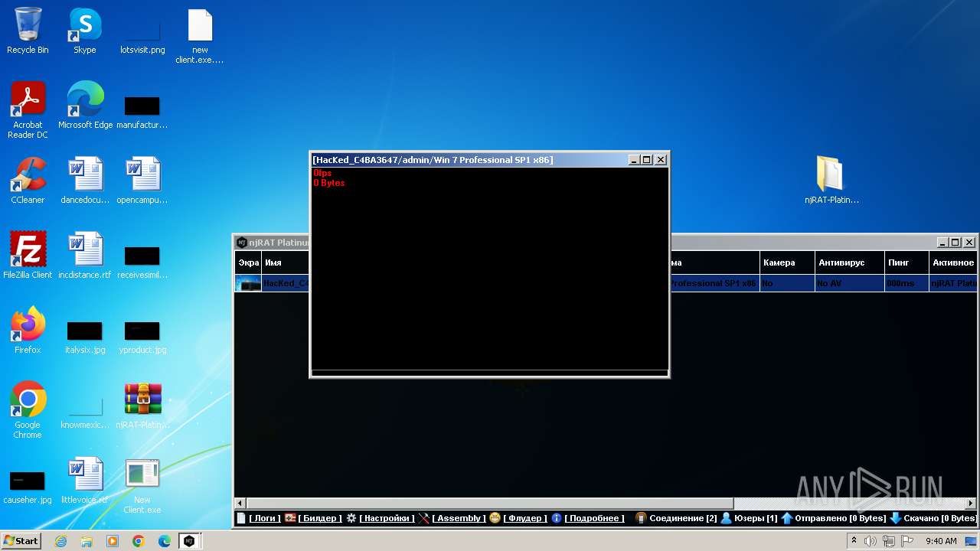Show hidden system tray icons
Screen dimensions: 980x551
click(854, 541)
